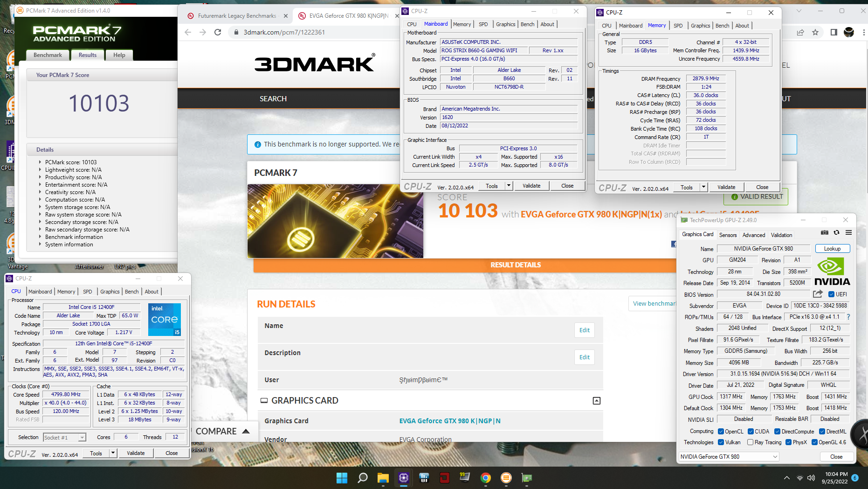The image size is (868, 489).
Task: Open the Chrome side panel icon
Action: tap(834, 32)
